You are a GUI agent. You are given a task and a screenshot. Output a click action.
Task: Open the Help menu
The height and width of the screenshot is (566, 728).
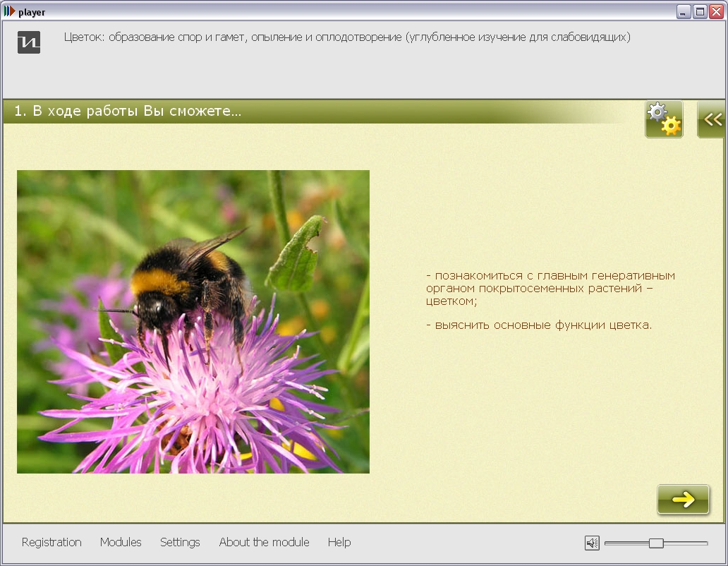[339, 542]
